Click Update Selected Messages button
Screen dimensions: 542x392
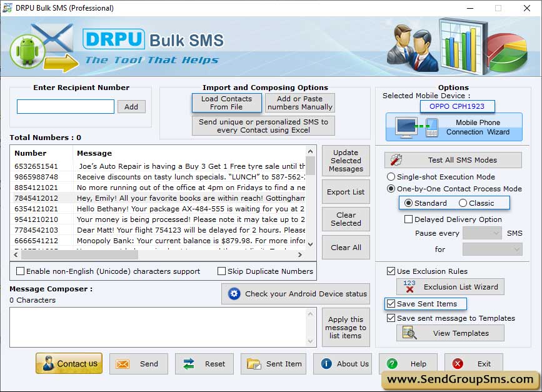346,161
